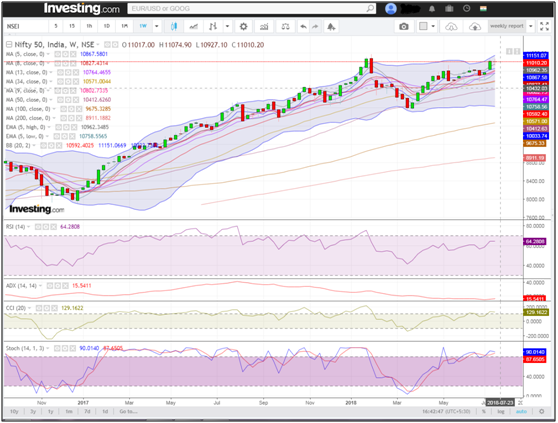Select the 15 minute interval
This screenshot has width=558, height=423.
(72, 26)
